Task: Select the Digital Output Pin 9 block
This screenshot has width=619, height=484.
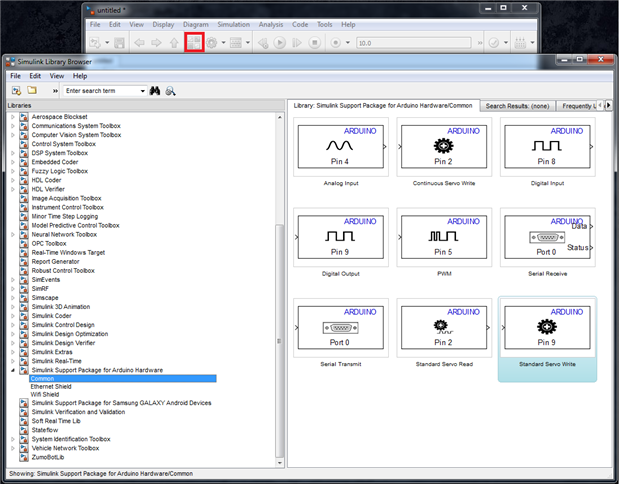Action: click(342, 237)
